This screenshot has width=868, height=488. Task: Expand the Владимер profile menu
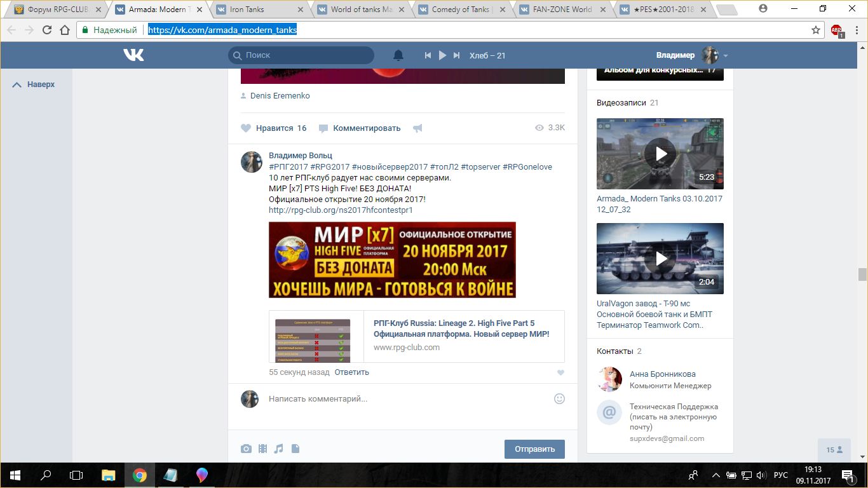pyautogui.click(x=725, y=56)
